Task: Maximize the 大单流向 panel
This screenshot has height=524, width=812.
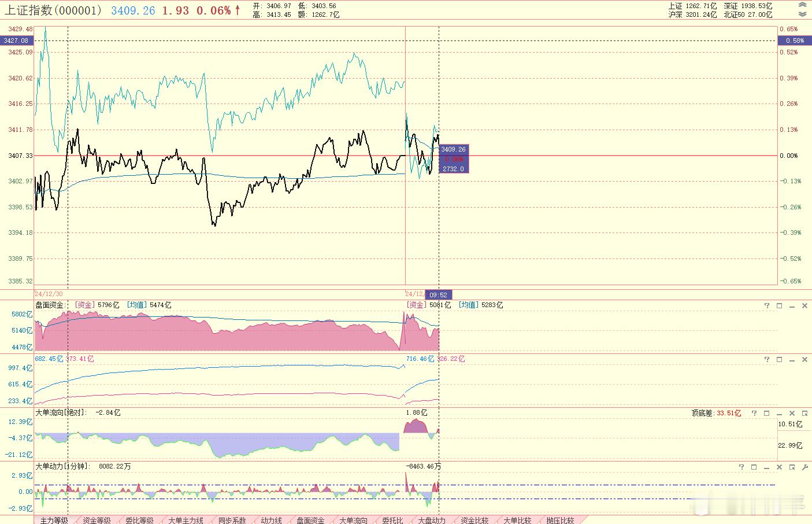Action: 767,413
